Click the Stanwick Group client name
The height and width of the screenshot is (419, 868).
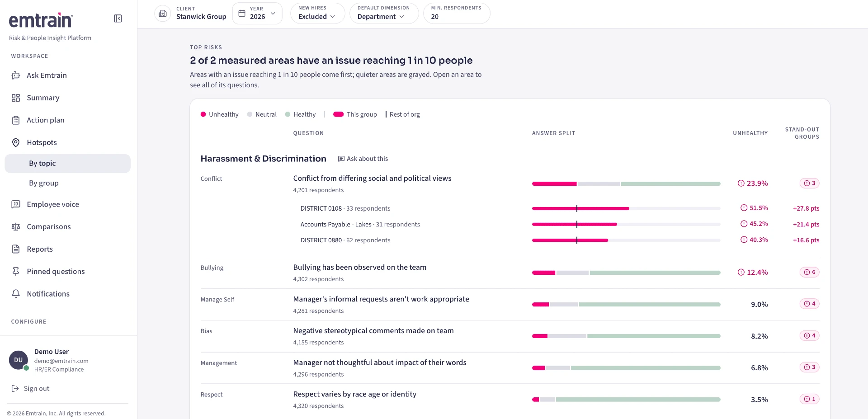click(x=201, y=17)
